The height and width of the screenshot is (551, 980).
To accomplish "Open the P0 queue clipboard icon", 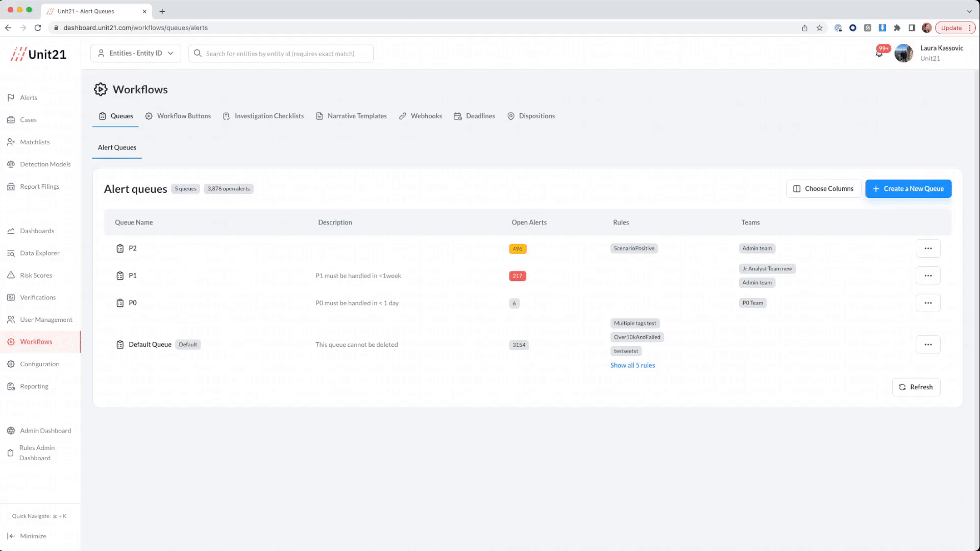I will [x=120, y=303].
